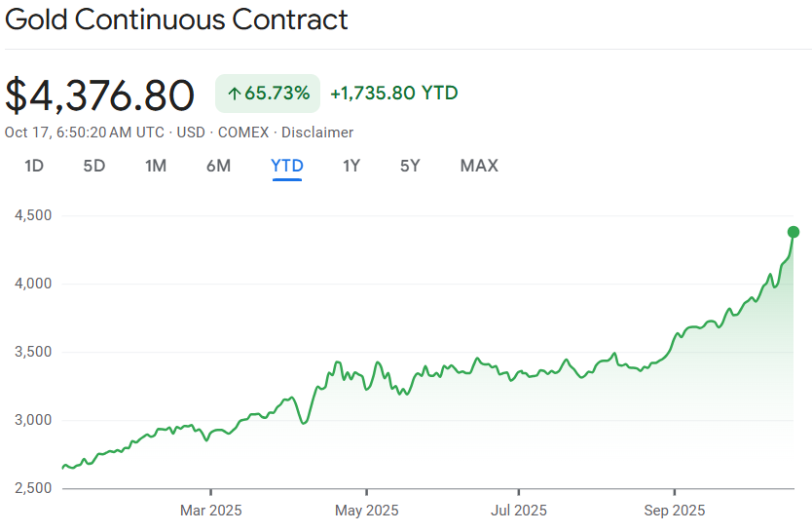Switch to the 1D time range tab
The image size is (812, 532).
[34, 166]
